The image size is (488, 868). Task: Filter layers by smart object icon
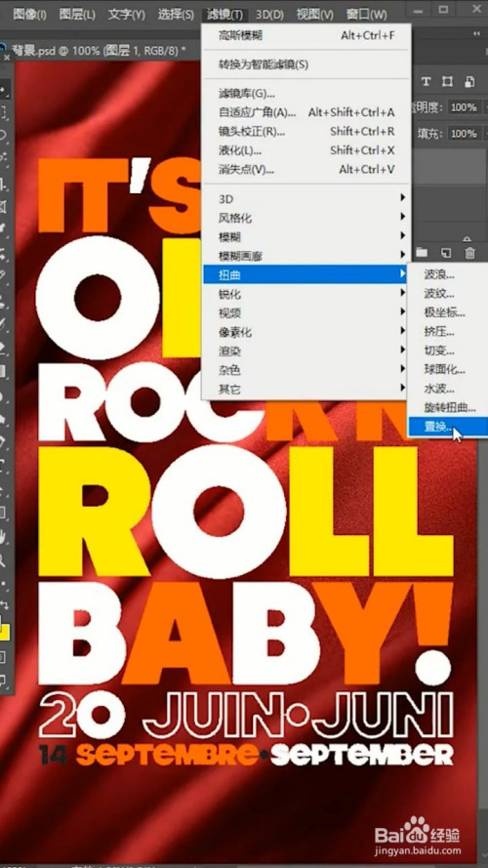[x=468, y=82]
